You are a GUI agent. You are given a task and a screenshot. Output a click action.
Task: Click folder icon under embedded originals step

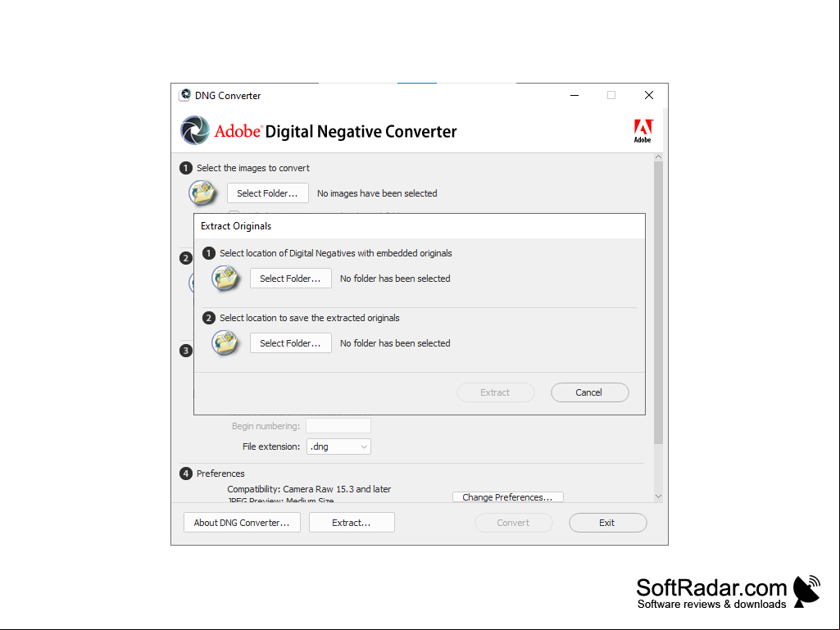(x=225, y=278)
